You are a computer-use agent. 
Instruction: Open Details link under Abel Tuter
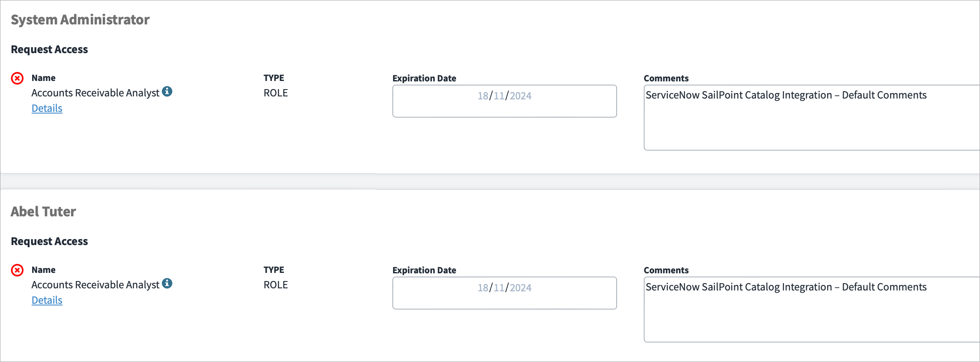pyautogui.click(x=47, y=300)
